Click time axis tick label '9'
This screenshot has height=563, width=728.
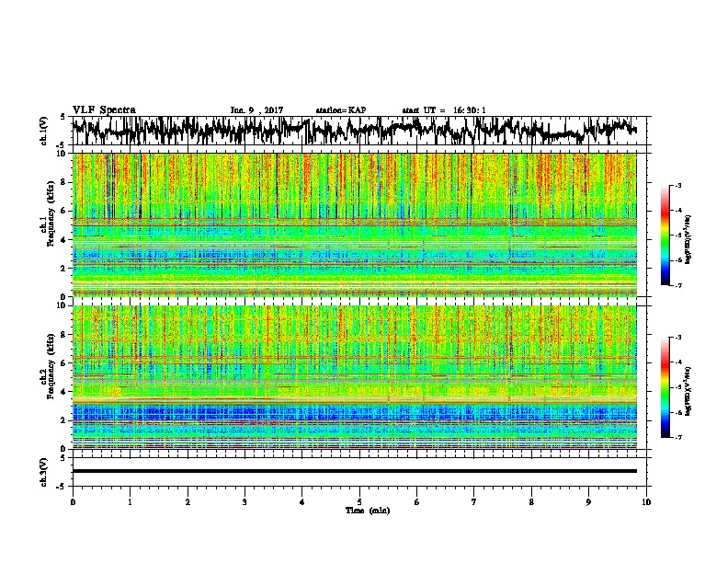(x=588, y=502)
